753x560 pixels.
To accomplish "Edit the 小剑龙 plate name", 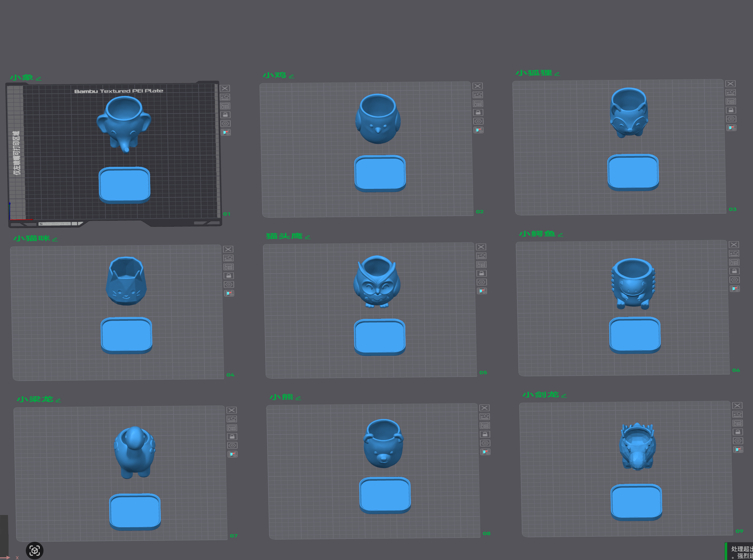I will pos(564,396).
